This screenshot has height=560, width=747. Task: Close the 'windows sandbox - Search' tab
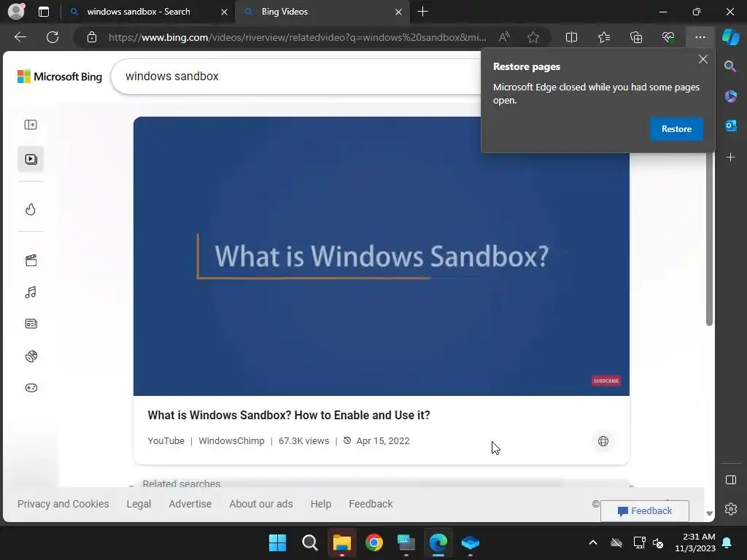(x=224, y=12)
